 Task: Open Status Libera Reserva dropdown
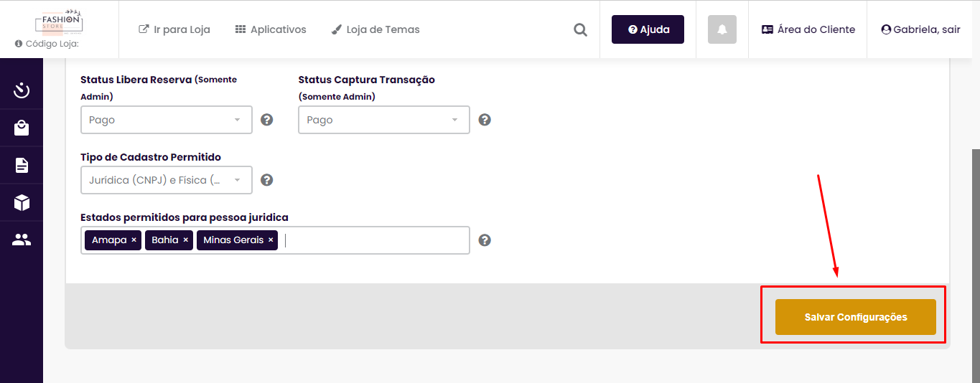[167, 120]
